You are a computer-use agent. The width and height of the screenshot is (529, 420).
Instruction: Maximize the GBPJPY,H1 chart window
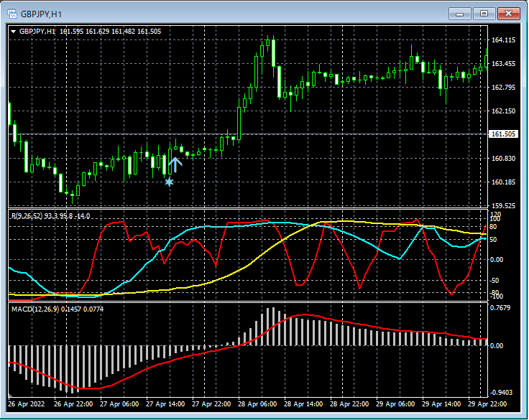pyautogui.click(x=484, y=13)
